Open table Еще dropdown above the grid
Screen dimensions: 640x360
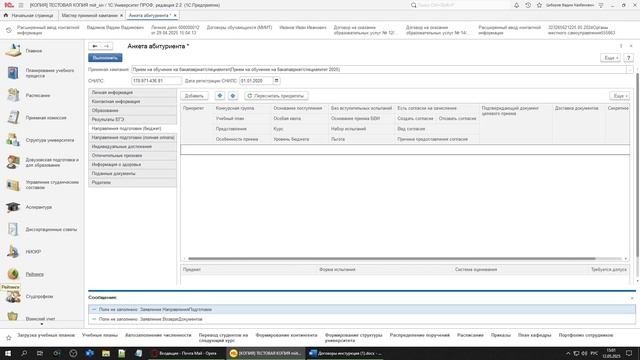pos(619,96)
